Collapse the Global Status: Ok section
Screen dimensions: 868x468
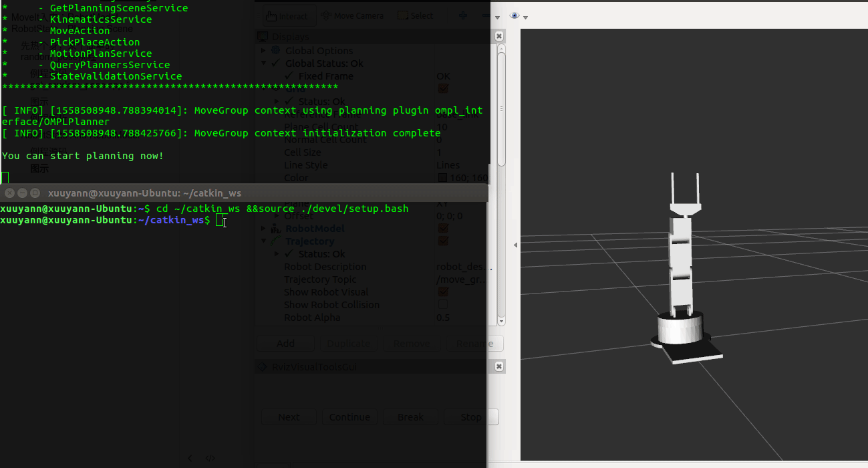[x=263, y=63]
